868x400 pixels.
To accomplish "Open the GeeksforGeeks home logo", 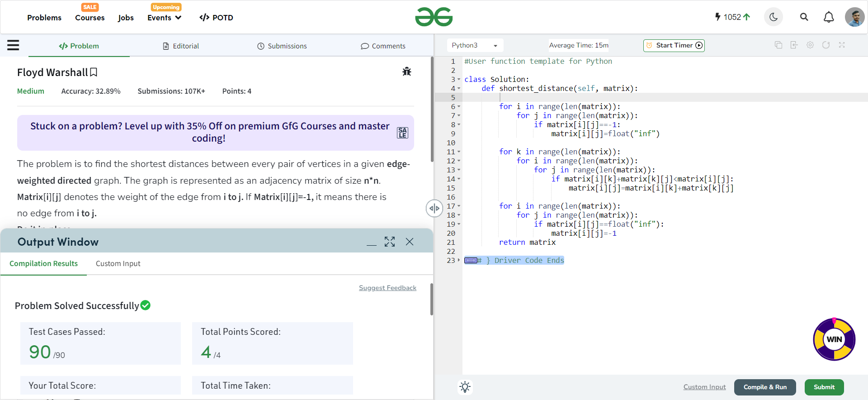I will pyautogui.click(x=434, y=17).
